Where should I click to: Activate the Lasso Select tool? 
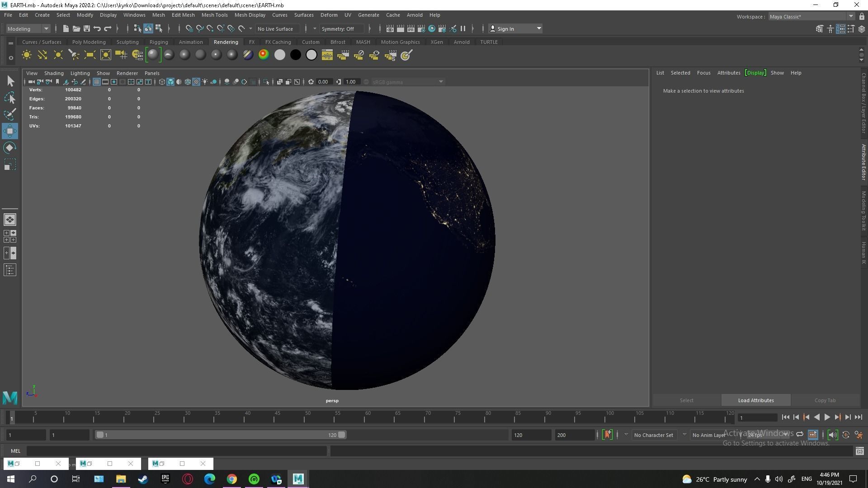tap(10, 98)
